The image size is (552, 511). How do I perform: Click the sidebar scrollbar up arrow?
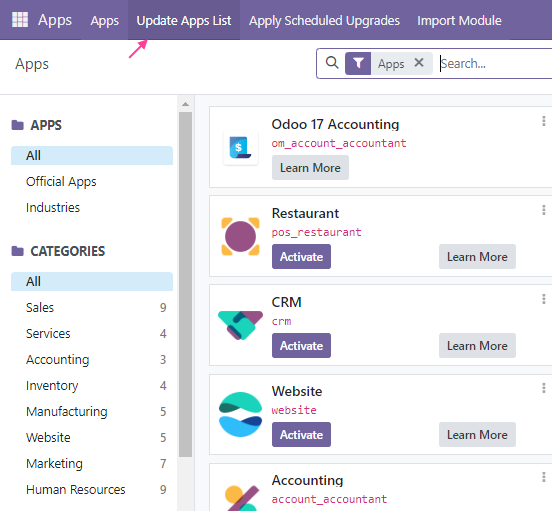186,104
